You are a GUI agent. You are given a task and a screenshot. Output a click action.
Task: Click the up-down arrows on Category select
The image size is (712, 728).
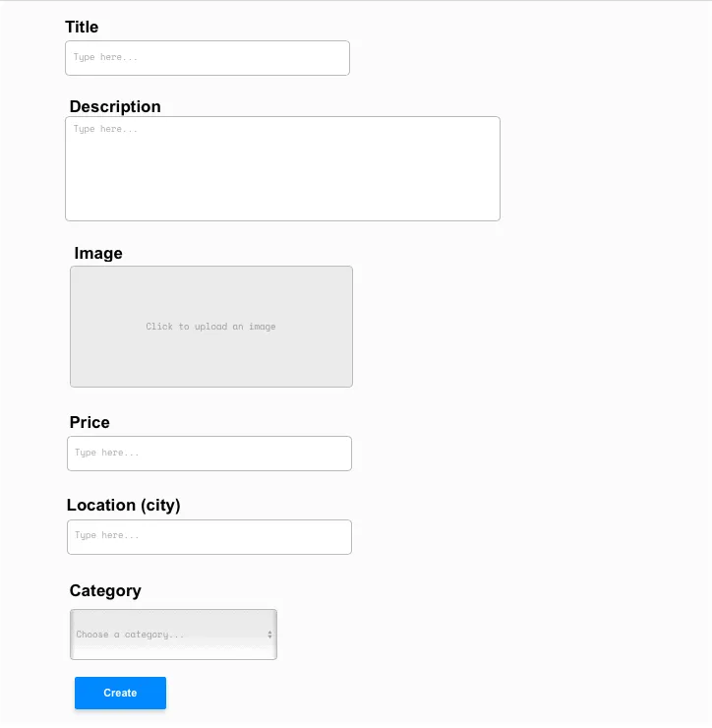coord(270,635)
